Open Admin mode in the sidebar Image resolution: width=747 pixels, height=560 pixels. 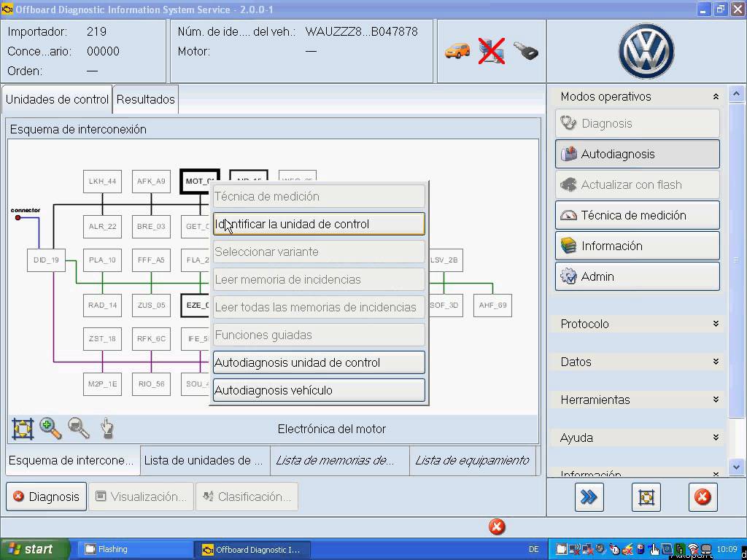(636, 276)
